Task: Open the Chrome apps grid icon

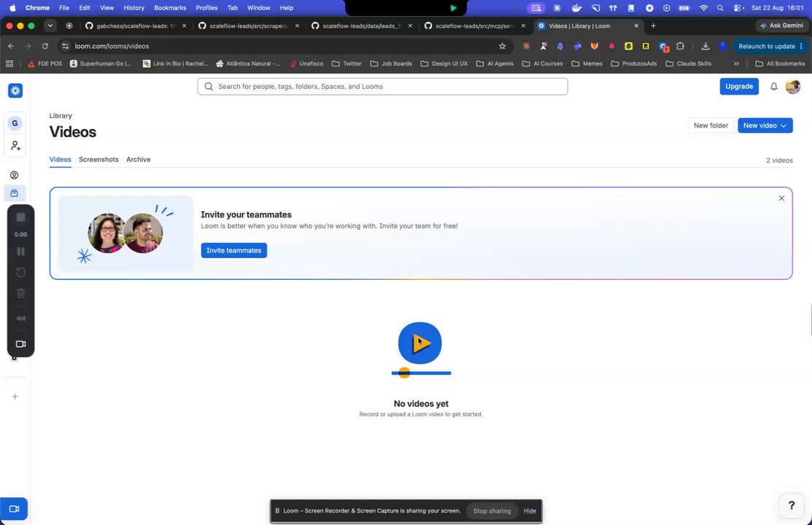Action: (x=9, y=63)
